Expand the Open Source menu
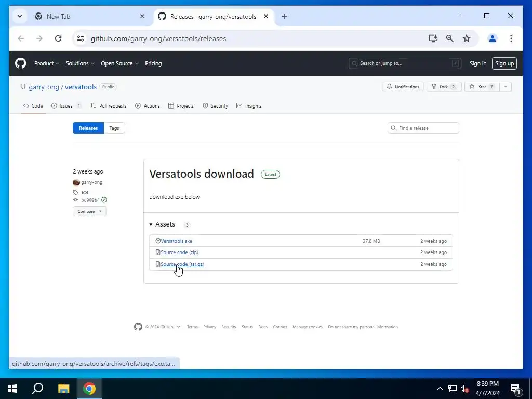 tap(119, 63)
